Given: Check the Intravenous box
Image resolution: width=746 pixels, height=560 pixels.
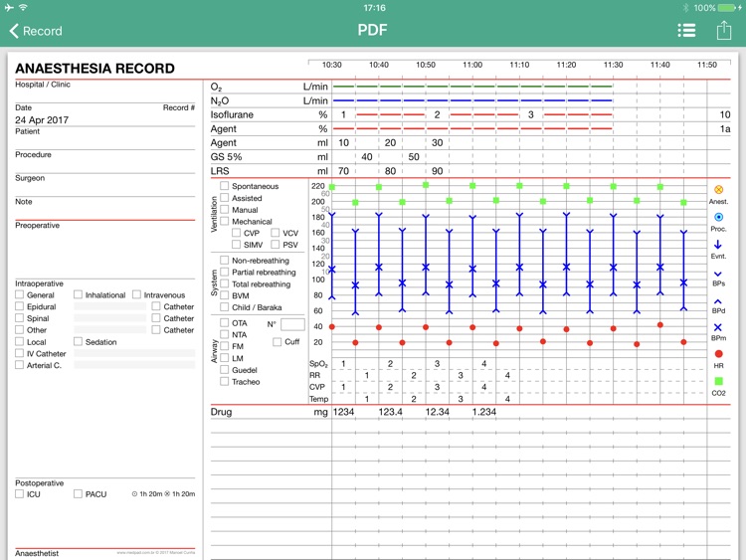Looking at the screenshot, I should pos(136,294).
